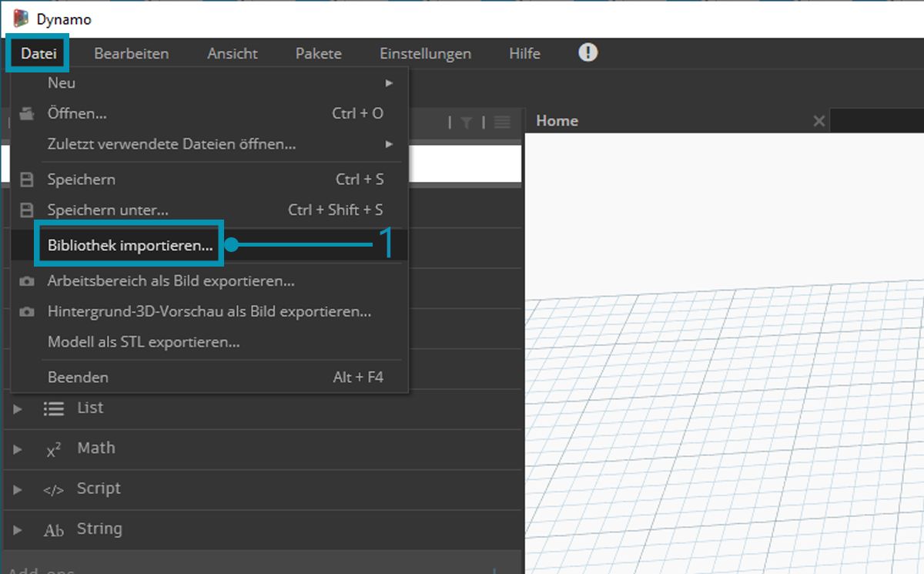The image size is (924, 574).
Task: Open the Datei menu
Action: coord(38,54)
